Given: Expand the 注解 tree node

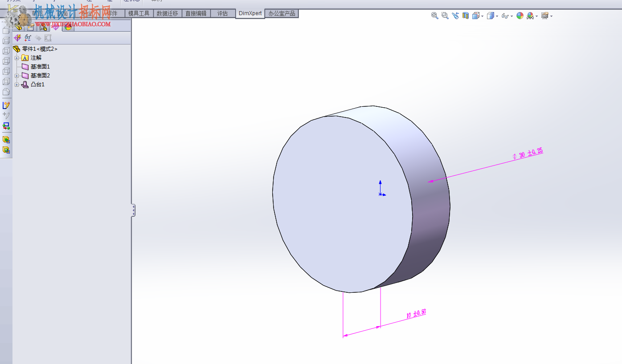Looking at the screenshot, I should (16, 58).
